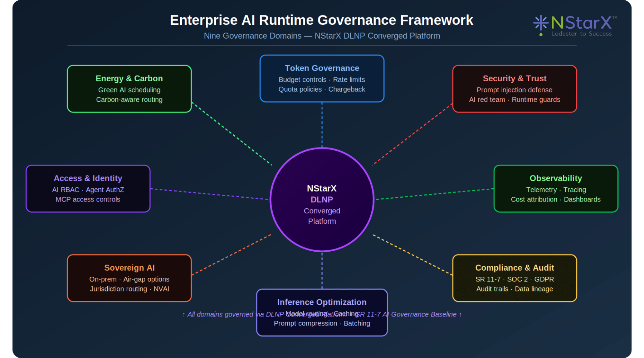
Task: Click the 'Access & Identity' heading
Action: tap(88, 178)
